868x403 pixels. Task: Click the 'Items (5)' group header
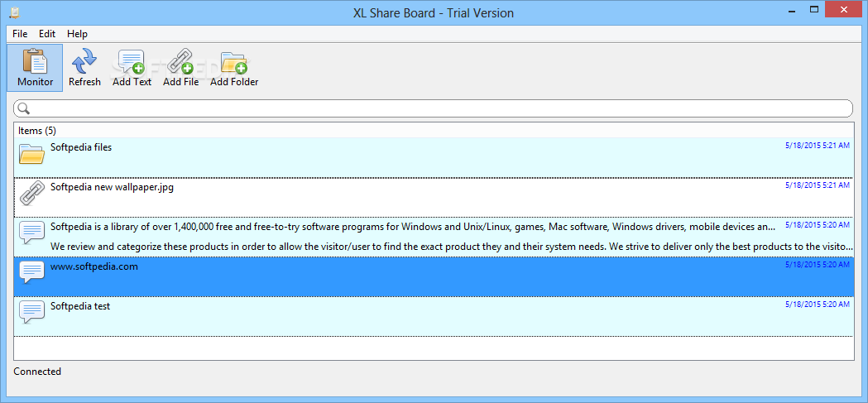coord(37,131)
